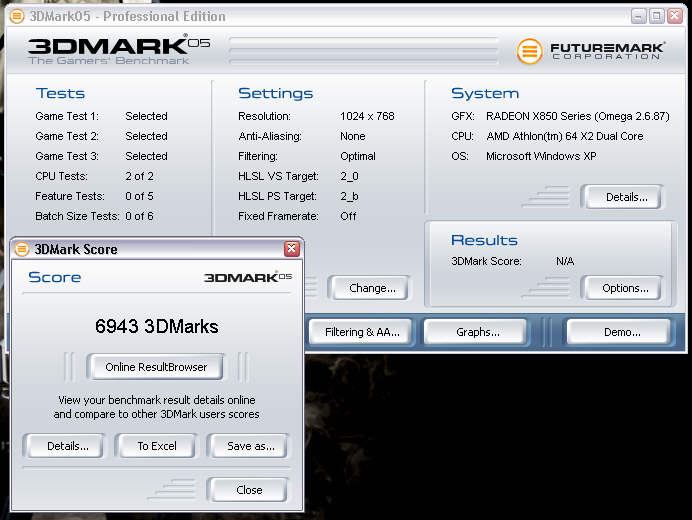Image resolution: width=692 pixels, height=520 pixels.
Task: Click the Settings section heading
Action: [275, 93]
